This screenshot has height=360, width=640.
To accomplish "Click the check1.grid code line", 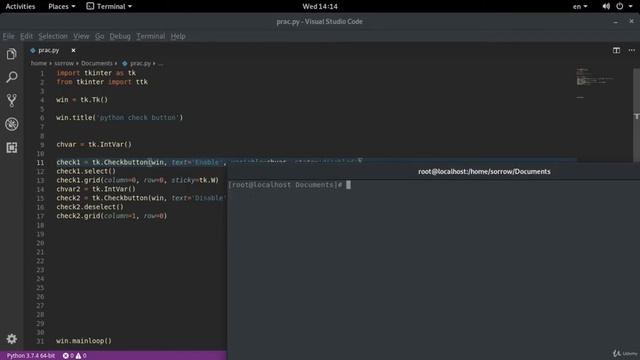I will coord(138,180).
